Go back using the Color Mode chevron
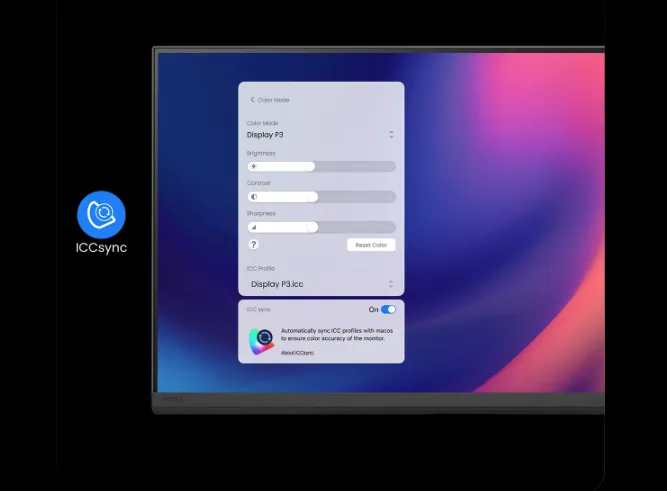667x491 pixels. click(252, 100)
